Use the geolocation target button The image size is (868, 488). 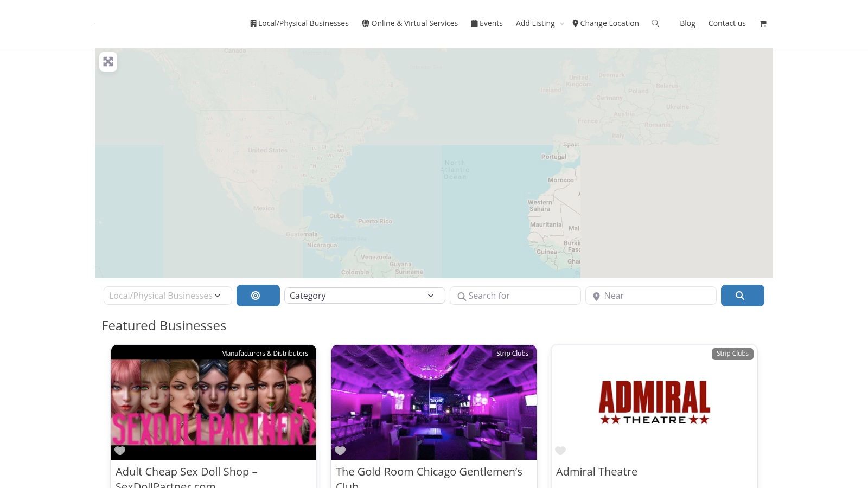click(258, 295)
